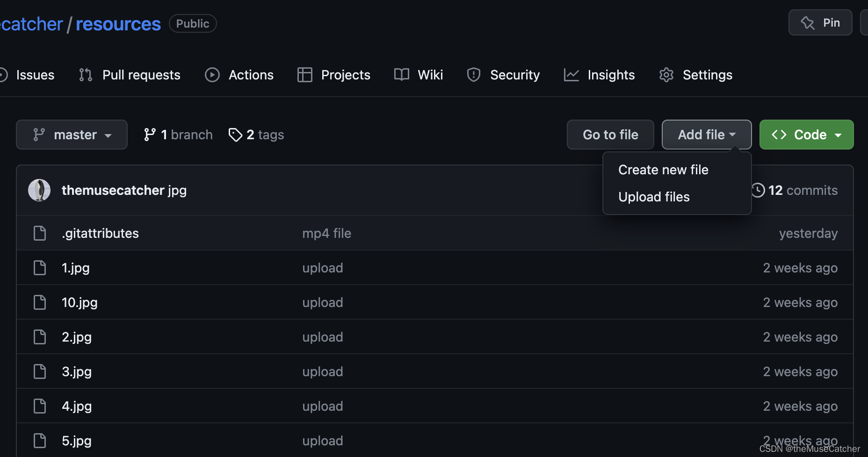Open the 2 tags page
Viewport: 868px width, 457px height.
click(x=256, y=135)
